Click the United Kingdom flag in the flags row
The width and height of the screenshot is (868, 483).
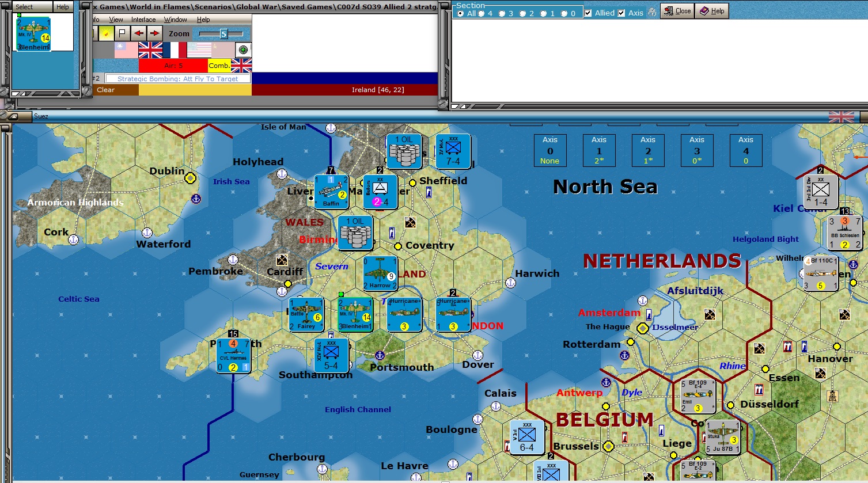150,50
